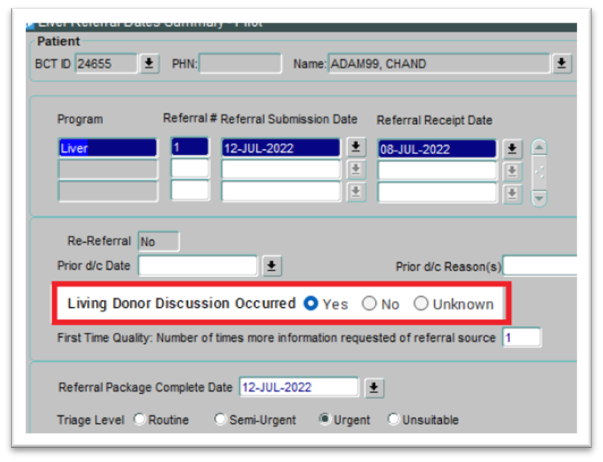
Task: Open Referral Submission Date picker for 12-JUL-2022
Action: pyautogui.click(x=356, y=148)
